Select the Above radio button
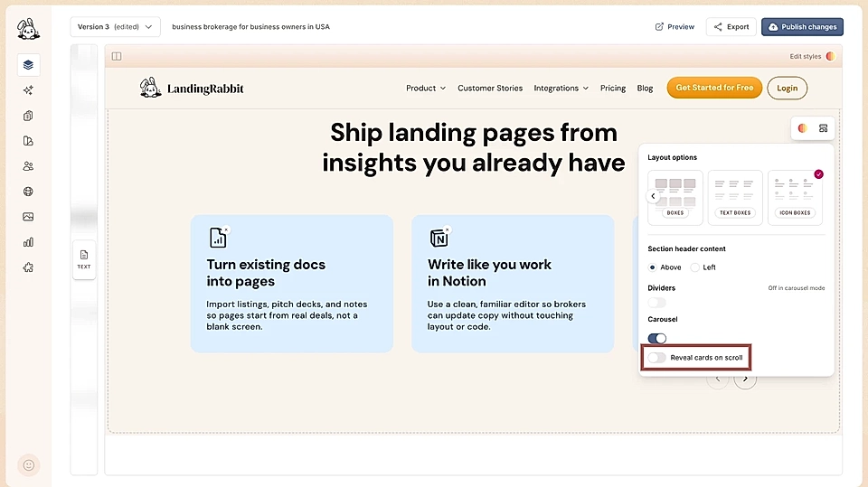Viewport: 868px width, 487px height. pos(653,267)
